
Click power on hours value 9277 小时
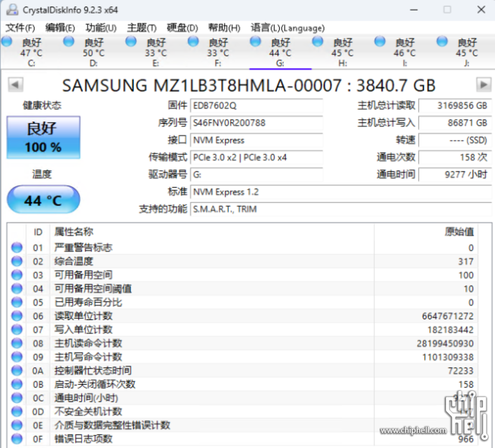click(455, 175)
